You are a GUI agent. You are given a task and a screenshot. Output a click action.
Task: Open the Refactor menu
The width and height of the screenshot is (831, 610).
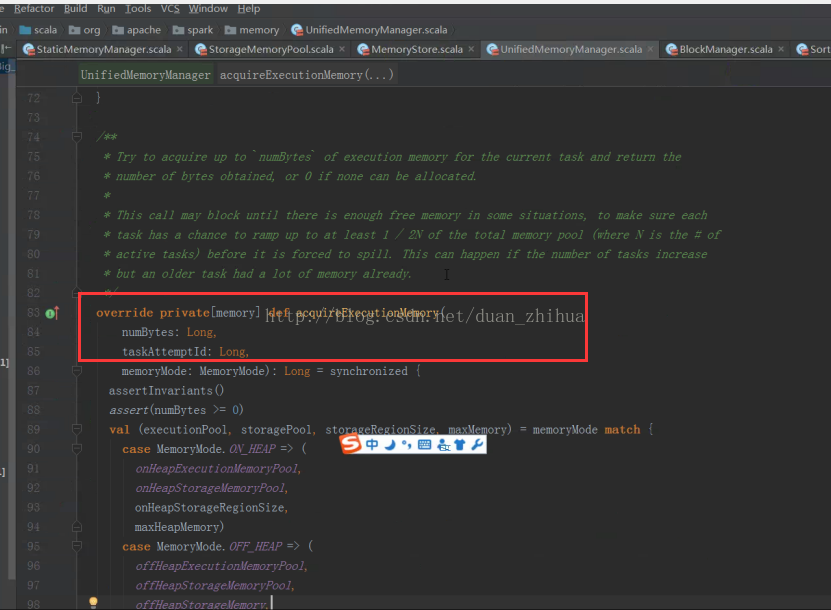(34, 8)
